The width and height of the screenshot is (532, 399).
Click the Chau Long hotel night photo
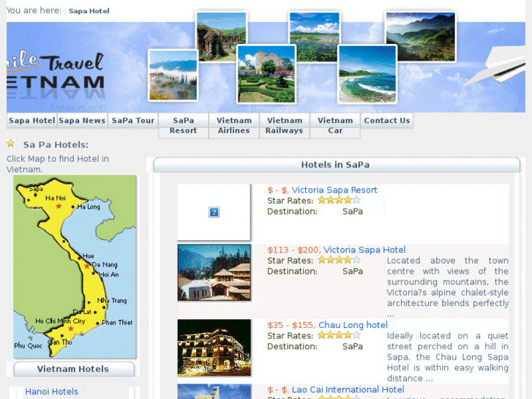click(x=214, y=348)
